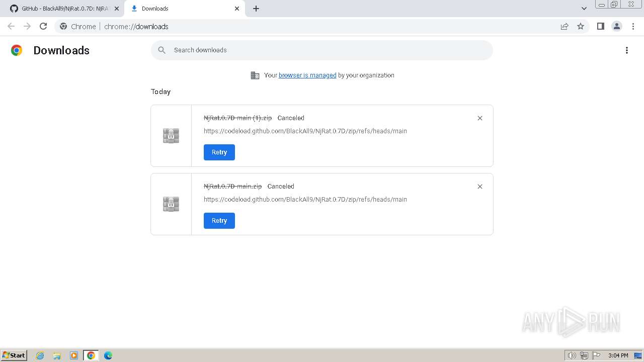This screenshot has width=644, height=362.
Task: Go back with the browser back arrow
Action: [11, 26]
